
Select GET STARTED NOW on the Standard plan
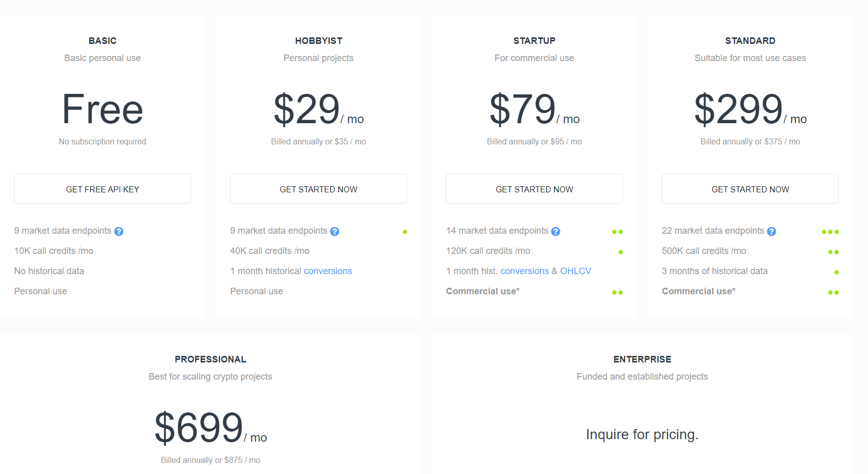pos(750,189)
